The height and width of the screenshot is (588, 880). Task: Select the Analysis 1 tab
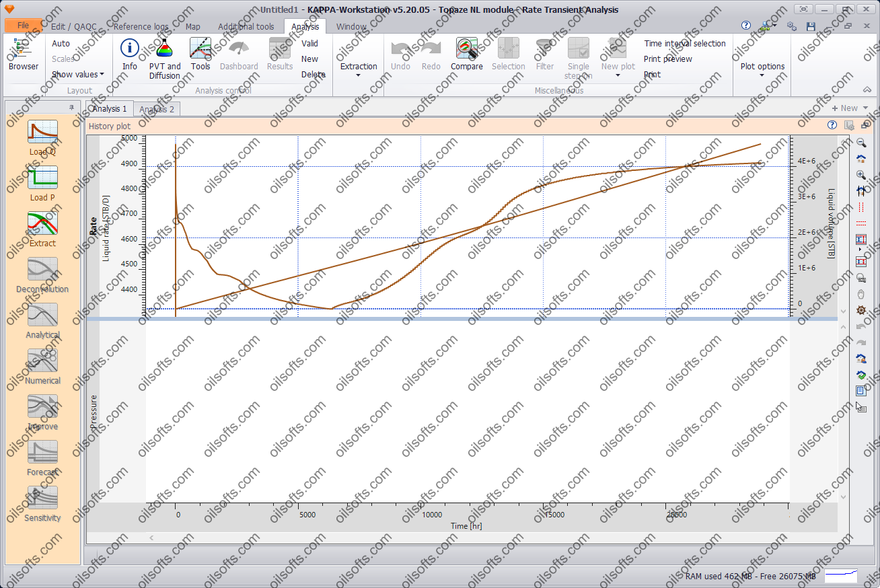tap(110, 108)
